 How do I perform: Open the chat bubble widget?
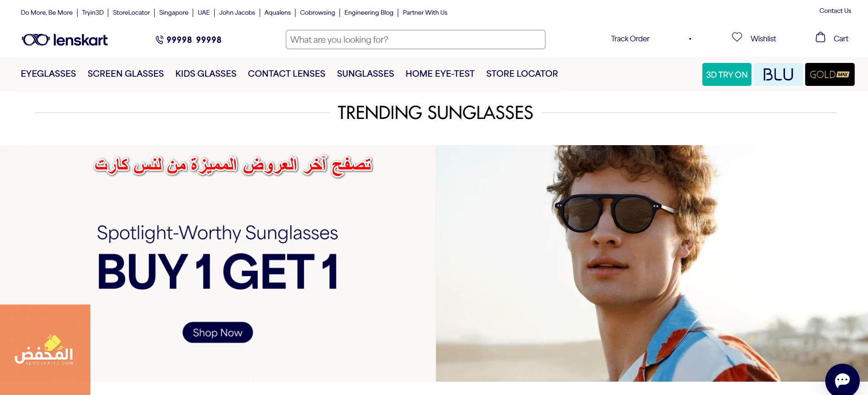[842, 380]
